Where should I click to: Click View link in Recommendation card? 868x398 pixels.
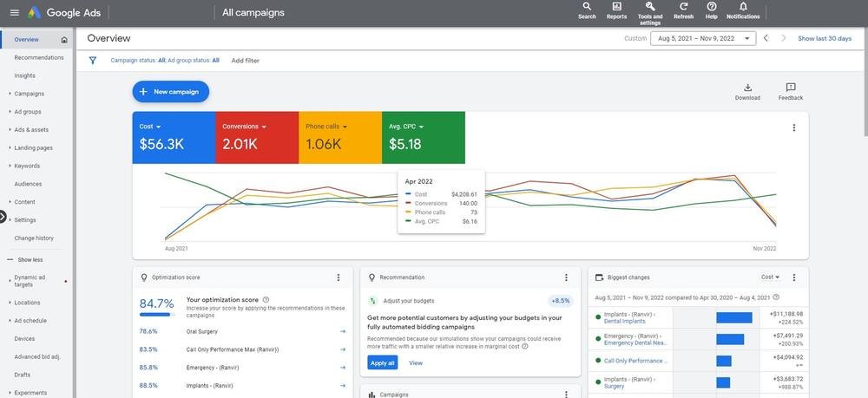pos(415,363)
